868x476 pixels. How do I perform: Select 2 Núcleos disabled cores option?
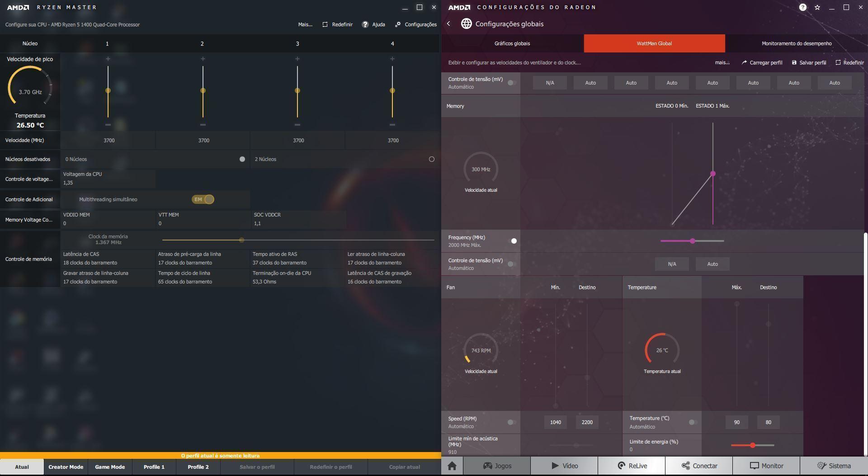point(432,159)
